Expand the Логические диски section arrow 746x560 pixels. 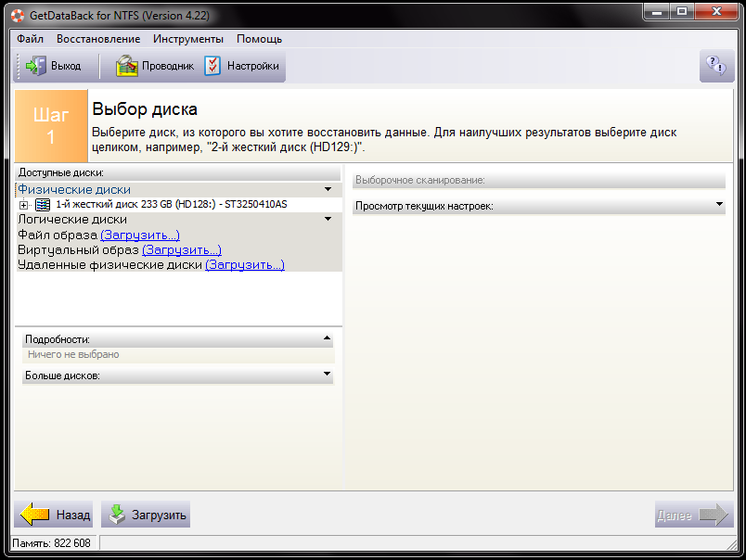coord(328,219)
